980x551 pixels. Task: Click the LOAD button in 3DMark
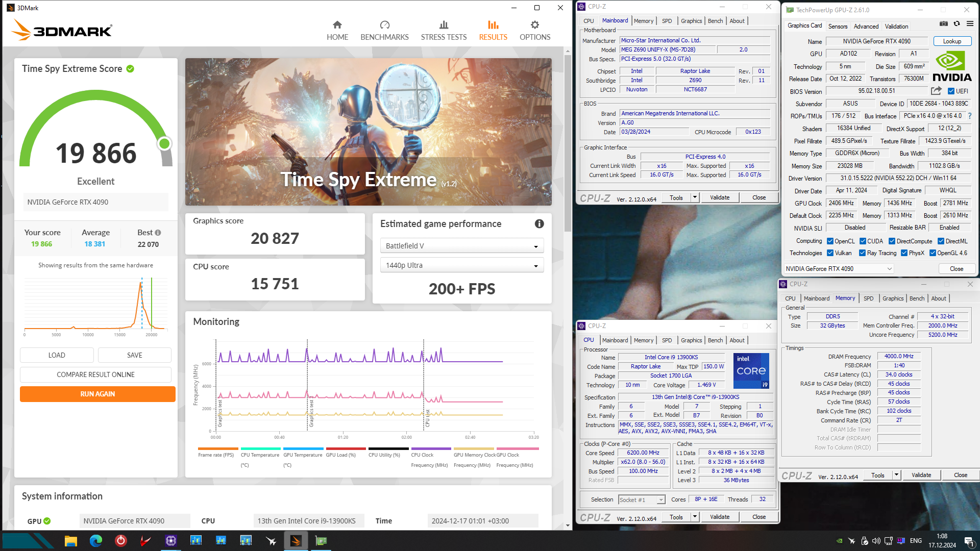pyautogui.click(x=57, y=355)
